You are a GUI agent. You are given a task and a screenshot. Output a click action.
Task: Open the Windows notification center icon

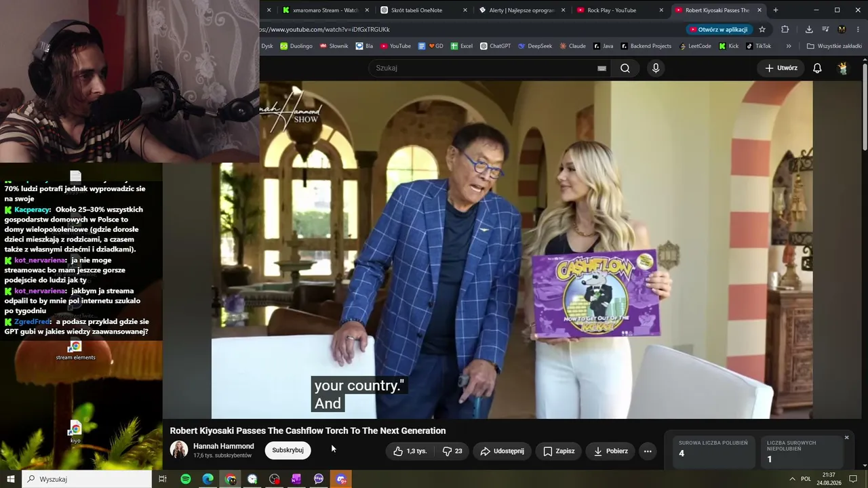(854, 479)
